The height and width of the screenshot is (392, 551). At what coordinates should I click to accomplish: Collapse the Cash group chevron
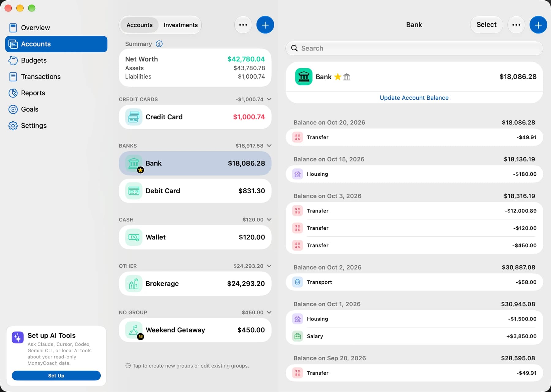[269, 220]
